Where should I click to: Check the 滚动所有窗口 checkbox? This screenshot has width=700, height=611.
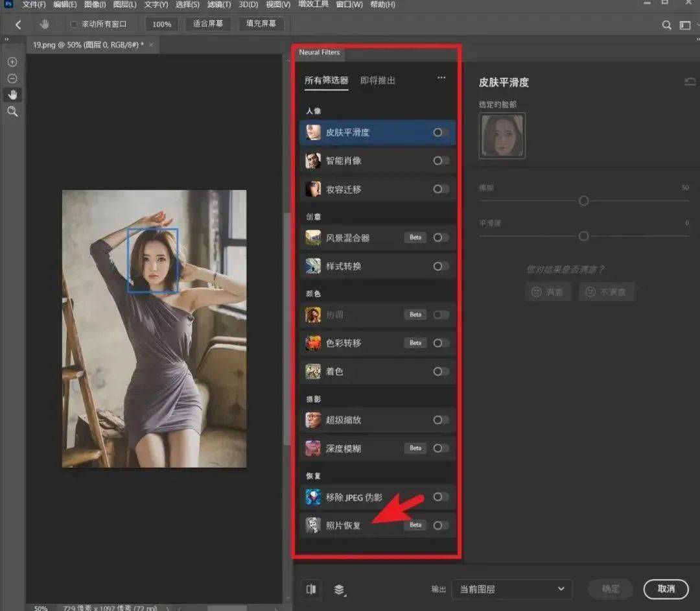(74, 23)
